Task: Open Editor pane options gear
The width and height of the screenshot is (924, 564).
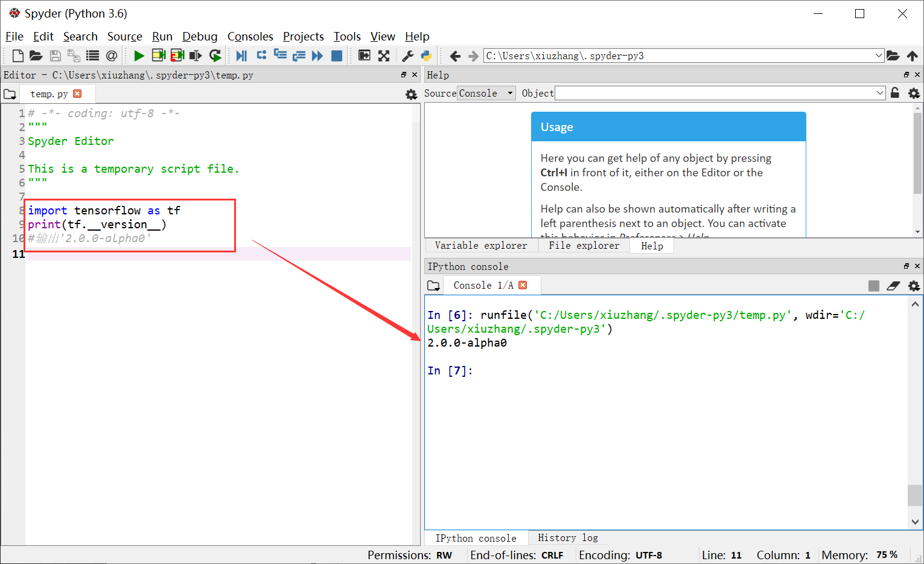Action: tap(411, 94)
